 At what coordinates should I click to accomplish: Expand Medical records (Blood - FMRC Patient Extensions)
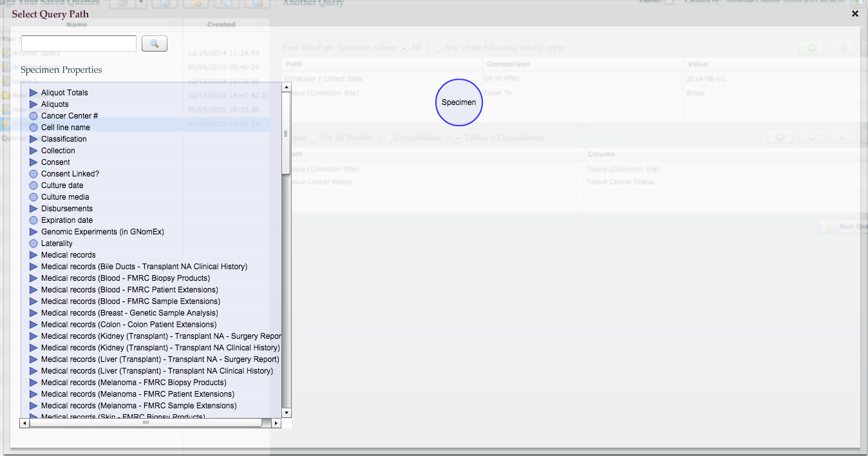coord(33,290)
